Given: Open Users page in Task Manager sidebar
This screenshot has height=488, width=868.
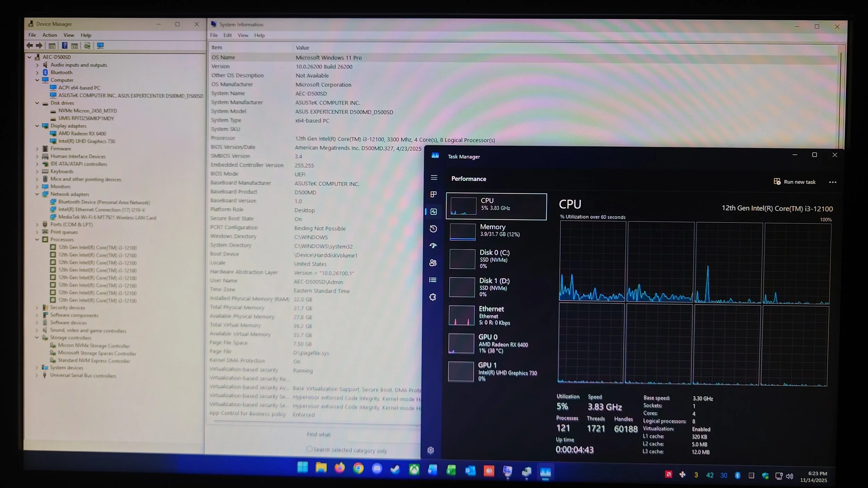Looking at the screenshot, I should 433,263.
